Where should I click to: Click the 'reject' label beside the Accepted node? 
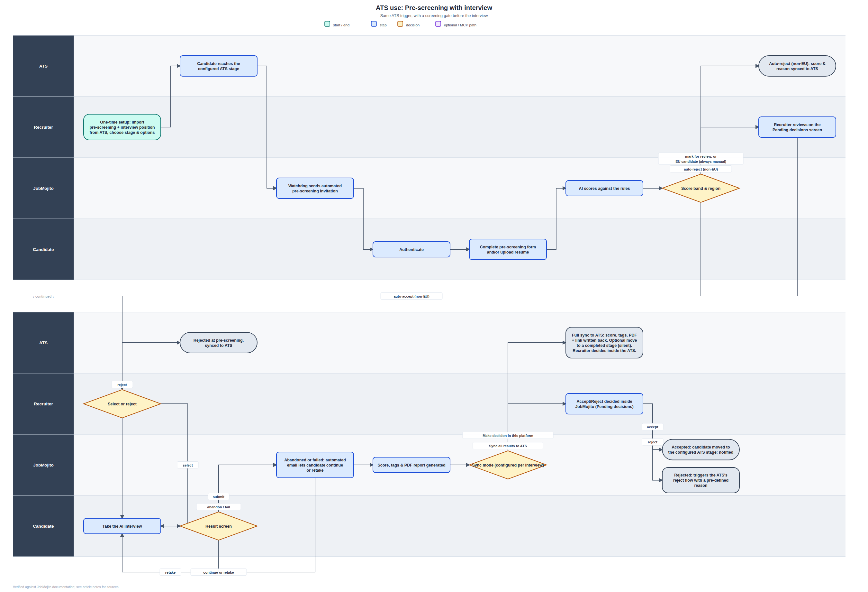(x=653, y=442)
